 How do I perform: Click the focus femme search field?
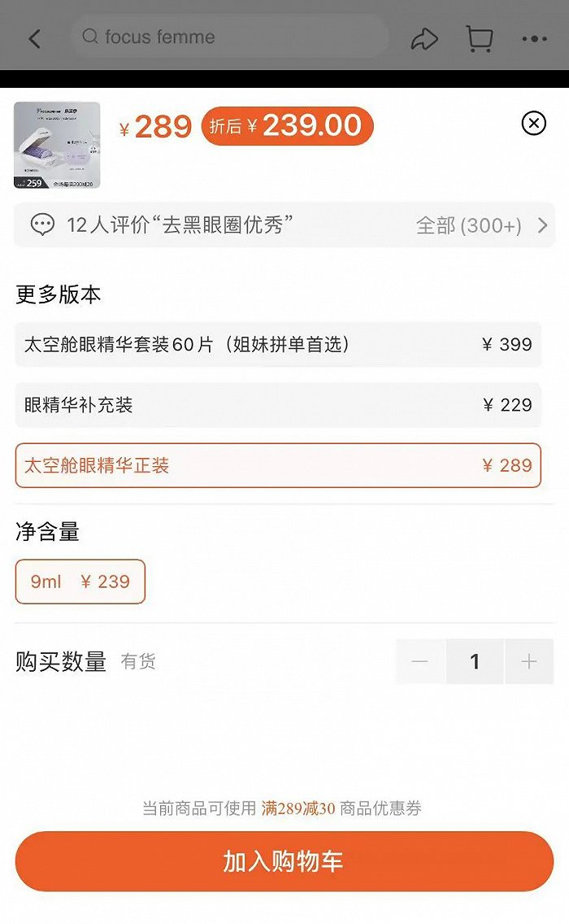tap(236, 37)
